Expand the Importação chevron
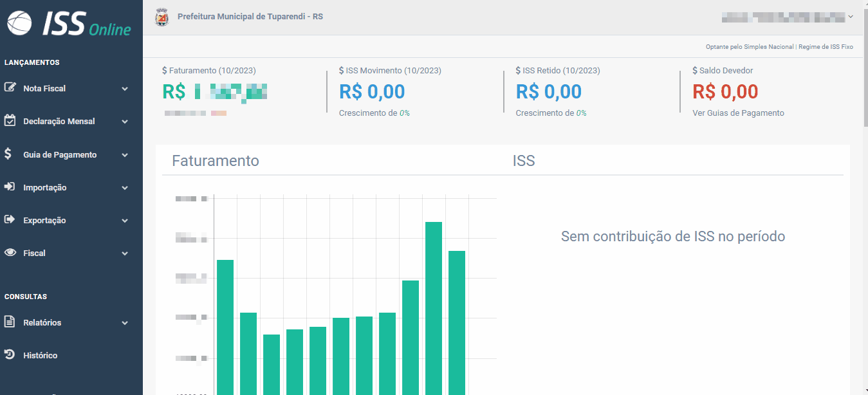Image resolution: width=868 pixels, height=395 pixels. tap(125, 188)
